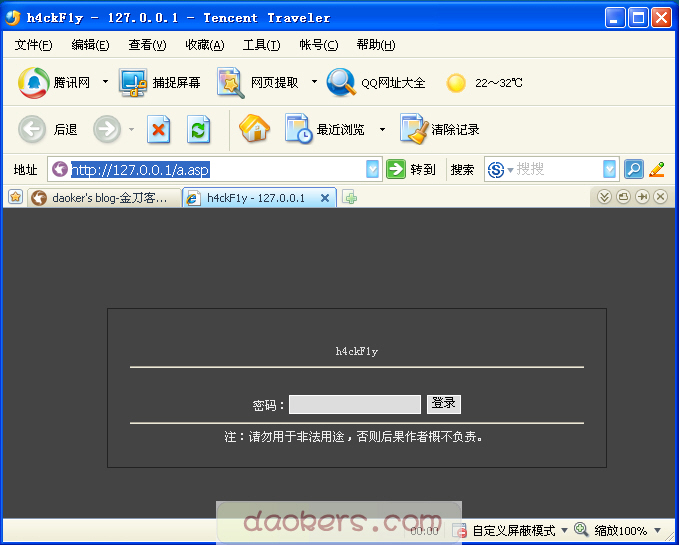Open a new tab with plus icon

pyautogui.click(x=349, y=198)
